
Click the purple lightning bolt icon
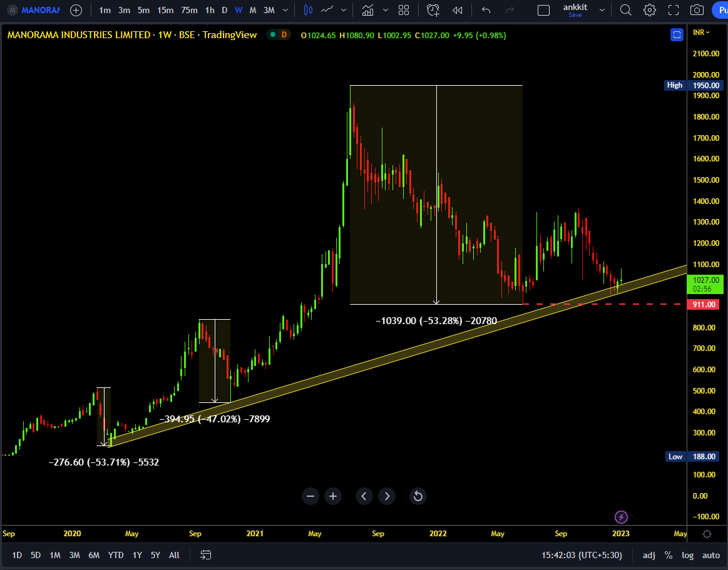coord(621,517)
